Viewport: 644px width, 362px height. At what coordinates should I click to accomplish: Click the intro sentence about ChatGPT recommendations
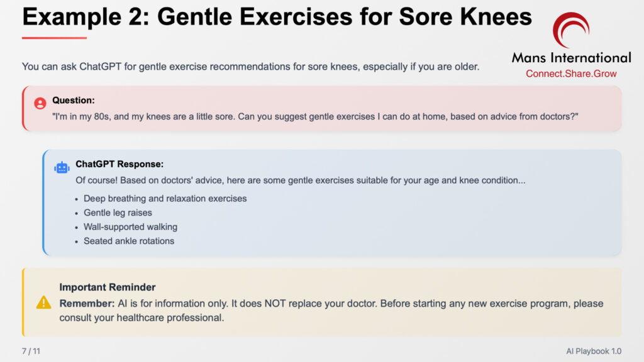coord(250,67)
